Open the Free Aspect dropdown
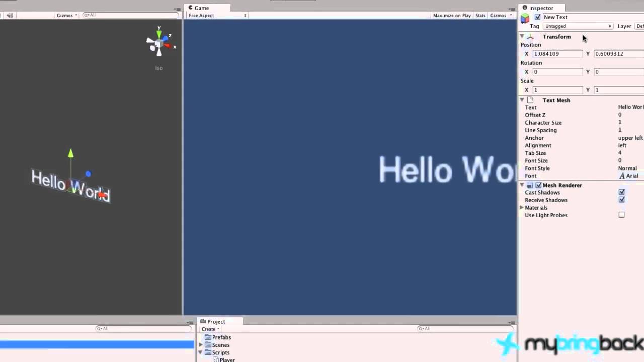This screenshot has height=362, width=644. (217, 16)
